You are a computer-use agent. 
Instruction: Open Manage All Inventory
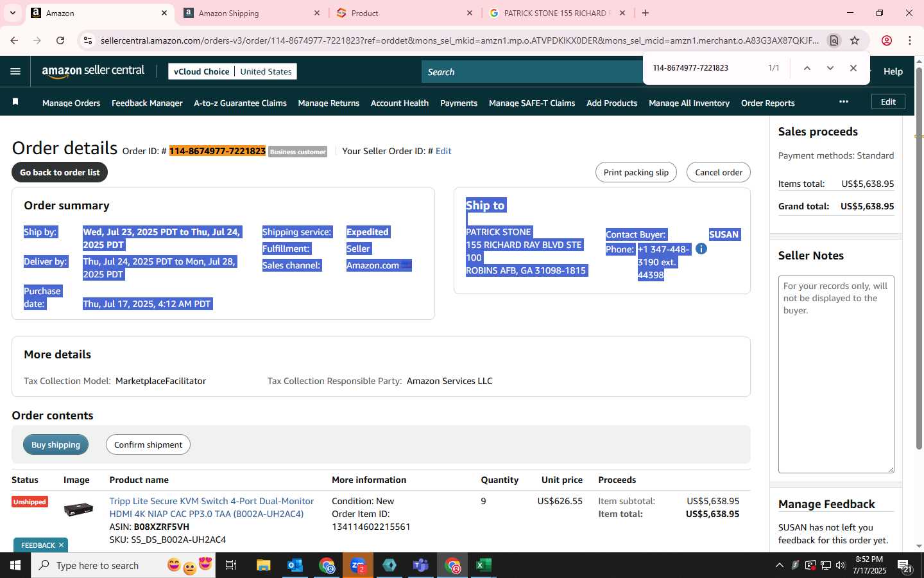coord(689,103)
